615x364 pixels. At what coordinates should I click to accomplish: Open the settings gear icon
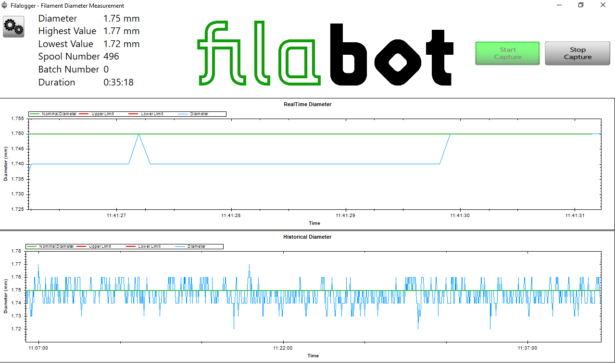[13, 27]
